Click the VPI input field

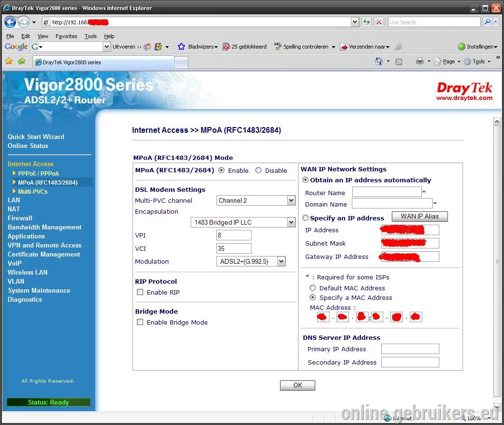click(233, 235)
